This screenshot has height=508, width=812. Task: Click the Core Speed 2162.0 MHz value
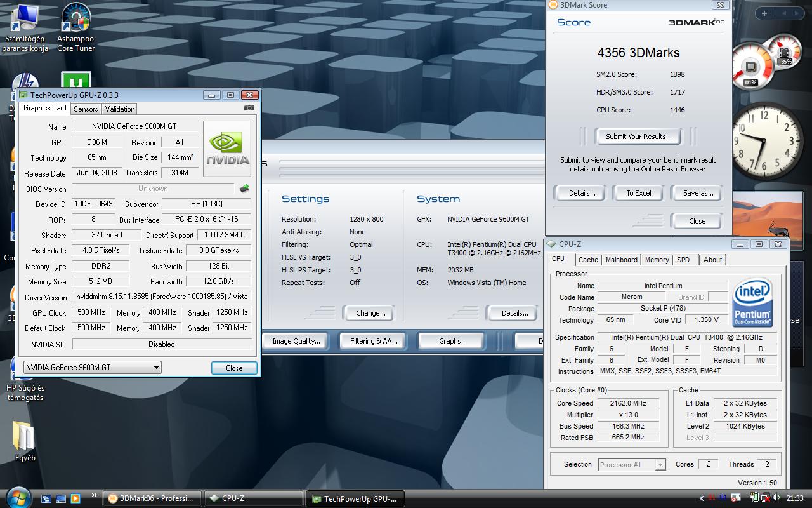(x=628, y=403)
